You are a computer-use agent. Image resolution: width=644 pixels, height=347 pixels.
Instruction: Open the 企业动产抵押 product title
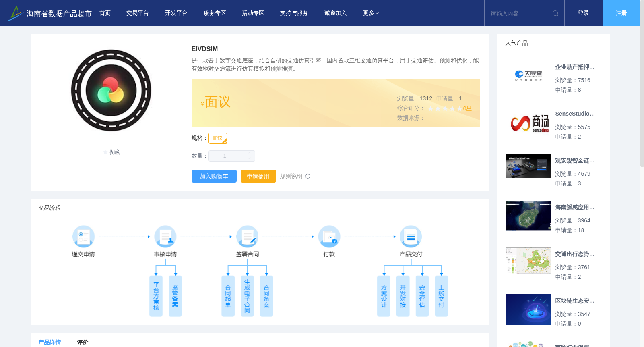[x=575, y=67]
